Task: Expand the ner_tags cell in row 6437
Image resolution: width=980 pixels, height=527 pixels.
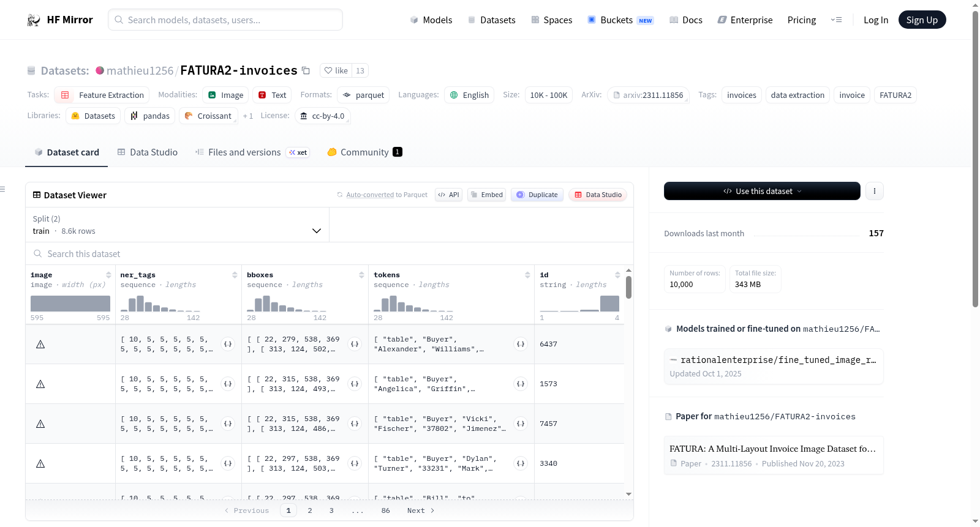Action: point(228,344)
